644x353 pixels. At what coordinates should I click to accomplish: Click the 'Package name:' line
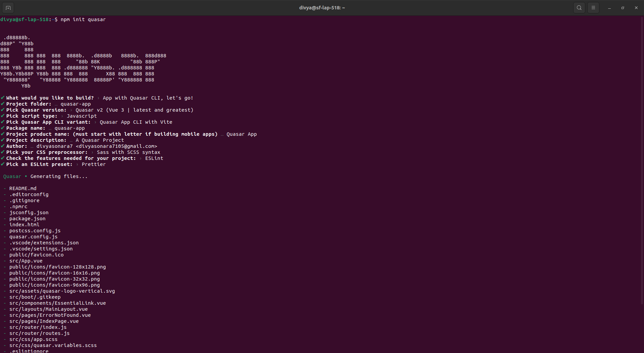(43, 128)
